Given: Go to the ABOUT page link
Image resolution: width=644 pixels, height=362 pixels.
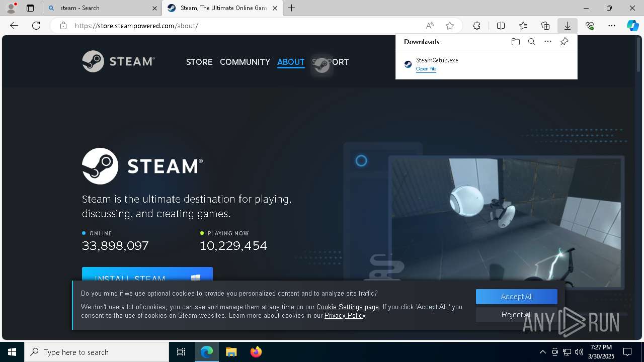Looking at the screenshot, I should click(x=291, y=62).
